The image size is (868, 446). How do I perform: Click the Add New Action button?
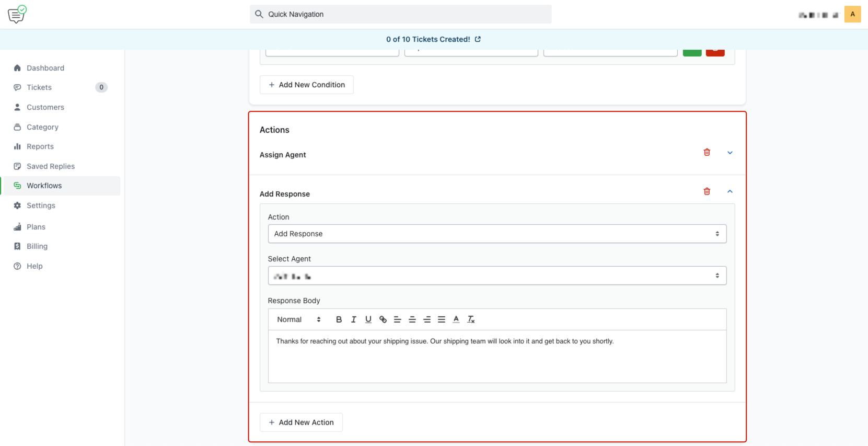click(301, 422)
